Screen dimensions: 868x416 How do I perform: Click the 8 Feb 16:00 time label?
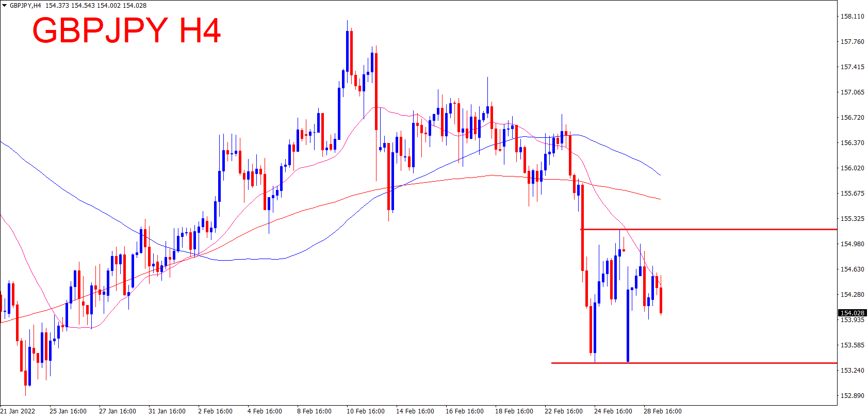point(315,411)
